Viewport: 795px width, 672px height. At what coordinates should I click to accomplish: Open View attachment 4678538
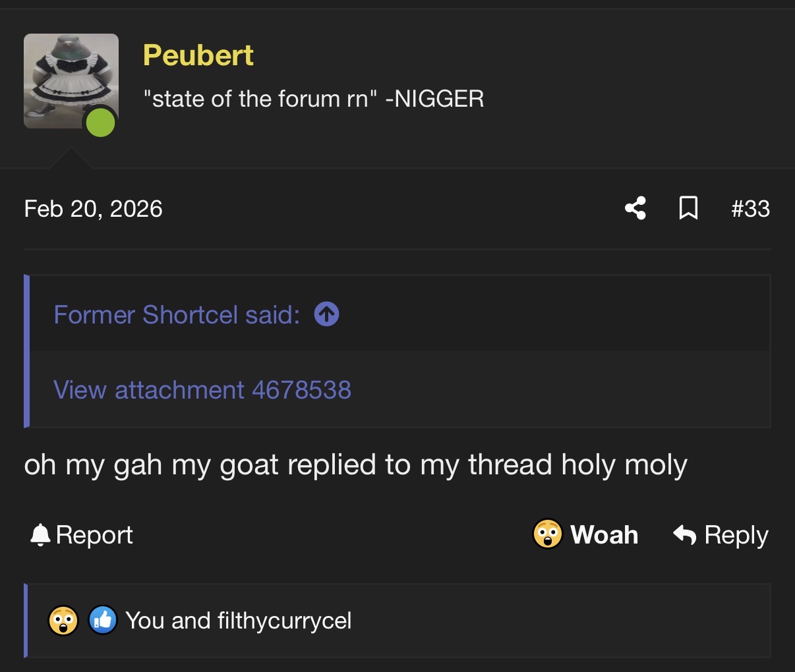click(x=202, y=390)
